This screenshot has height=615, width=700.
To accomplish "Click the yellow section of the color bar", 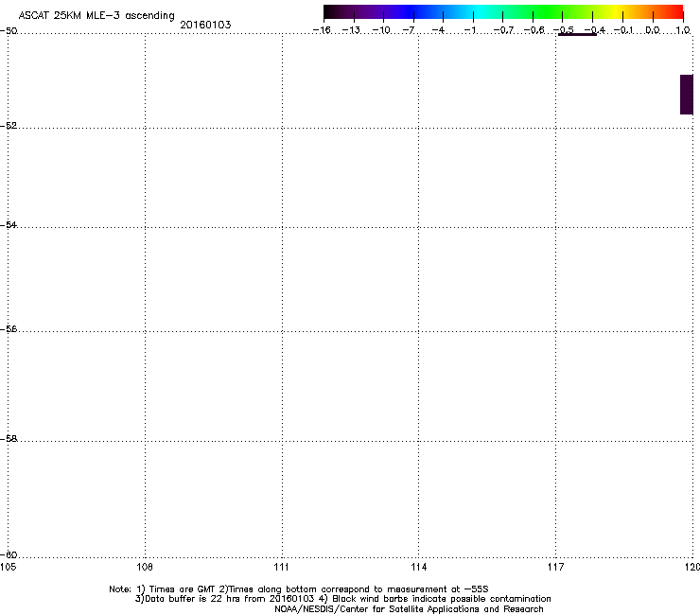I will 619,11.
